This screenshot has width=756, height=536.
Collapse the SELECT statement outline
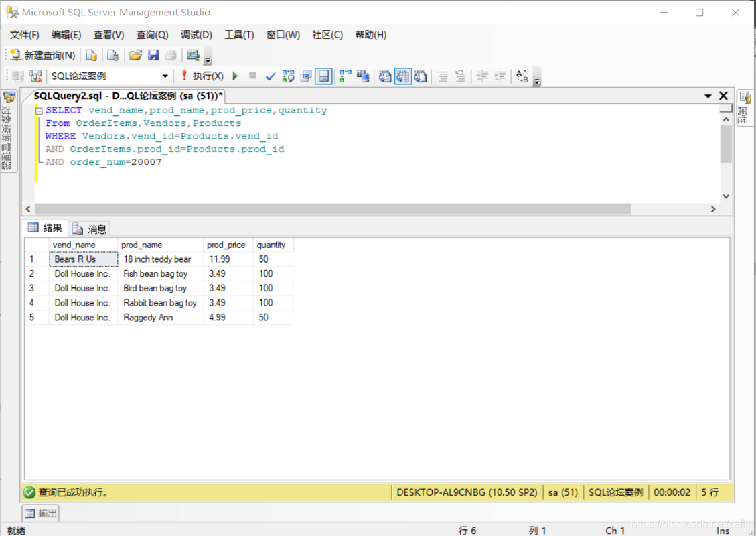(x=39, y=111)
